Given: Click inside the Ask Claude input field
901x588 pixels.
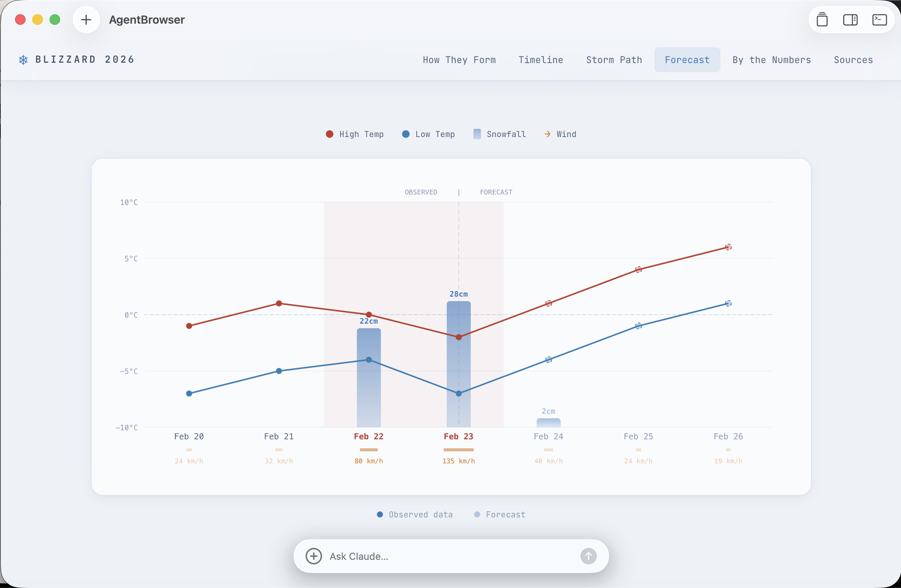Looking at the screenshot, I should tap(435, 556).
